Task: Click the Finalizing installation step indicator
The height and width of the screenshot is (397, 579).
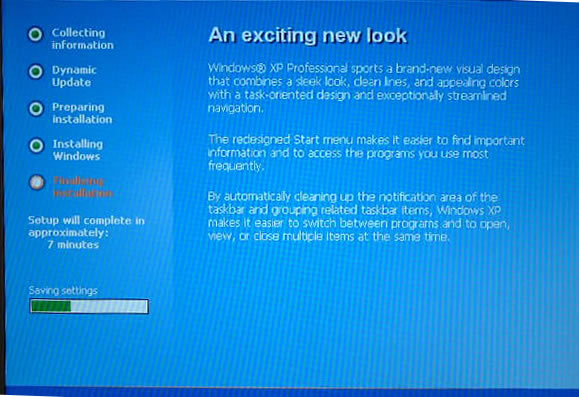Action: (x=37, y=182)
